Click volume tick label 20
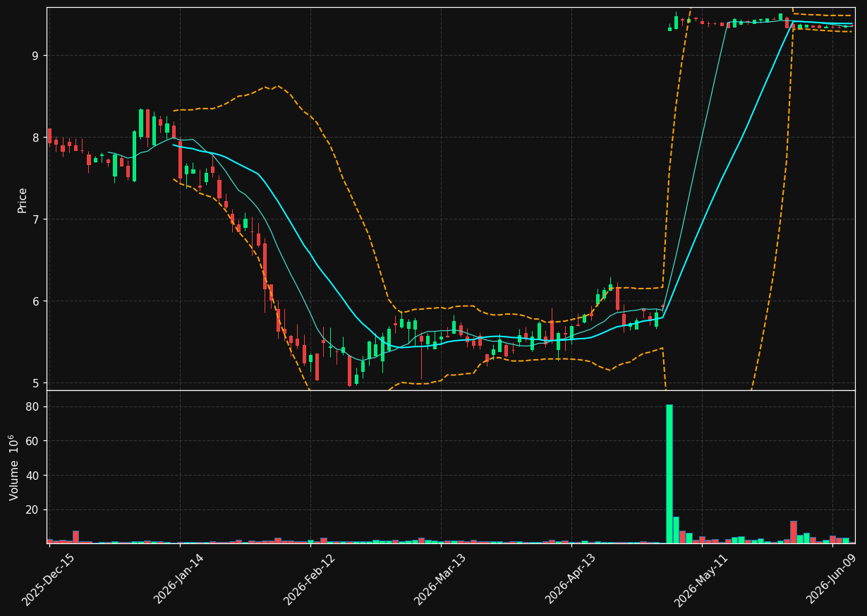Screen dimensions: 867x616 point(32,509)
